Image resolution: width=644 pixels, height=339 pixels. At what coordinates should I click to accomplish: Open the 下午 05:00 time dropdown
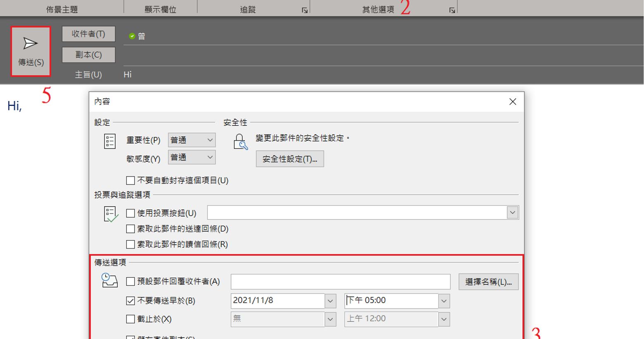(444, 301)
